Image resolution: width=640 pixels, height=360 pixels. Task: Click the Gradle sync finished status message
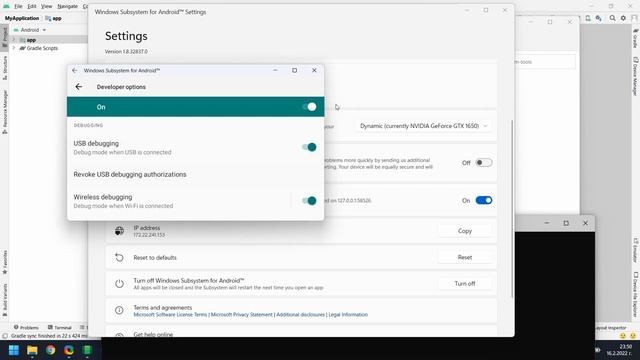[x=49, y=336]
